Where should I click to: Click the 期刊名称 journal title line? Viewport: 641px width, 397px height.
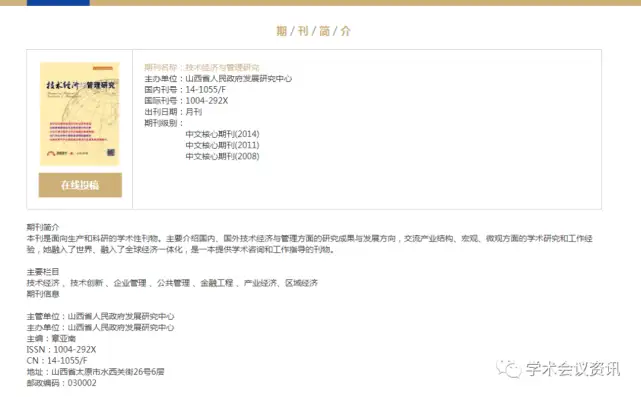coord(202,67)
